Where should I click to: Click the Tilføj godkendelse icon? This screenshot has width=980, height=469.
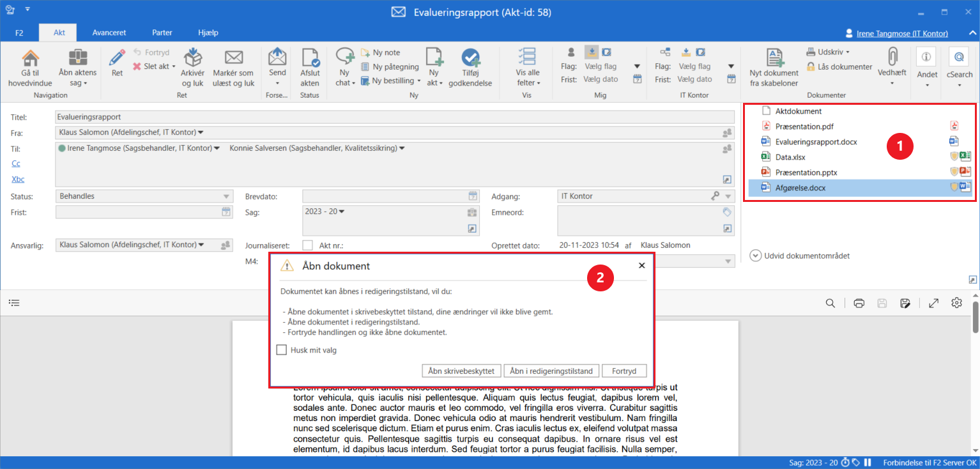(x=471, y=59)
